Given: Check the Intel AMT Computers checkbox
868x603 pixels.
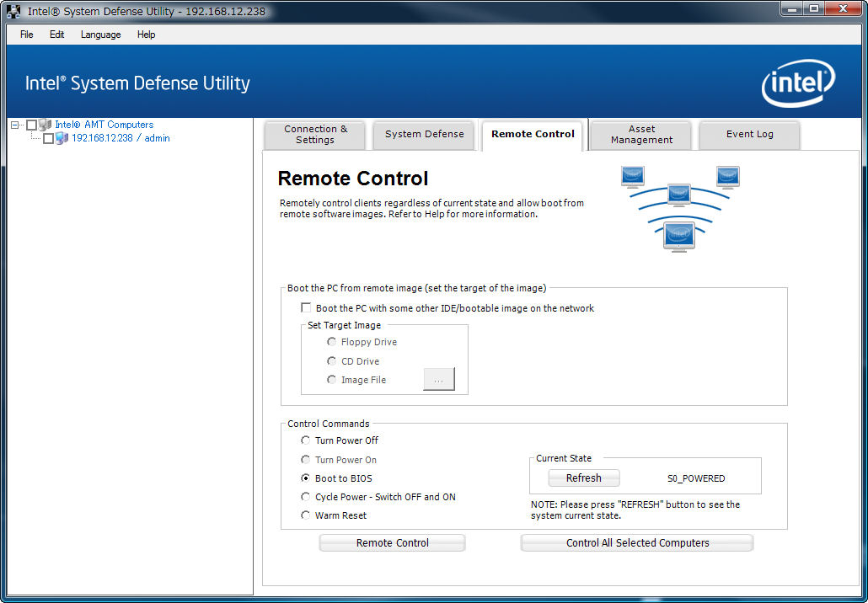Looking at the screenshot, I should 31,125.
